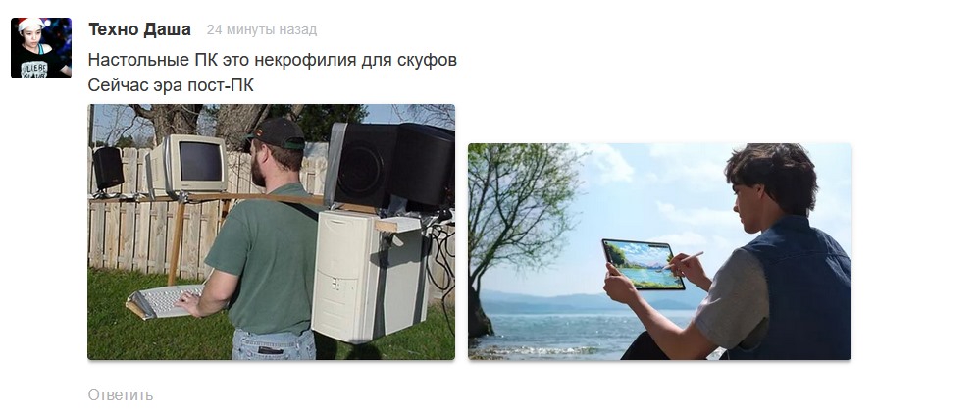Click the "24 минуты назад" timestamp

pyautogui.click(x=262, y=30)
